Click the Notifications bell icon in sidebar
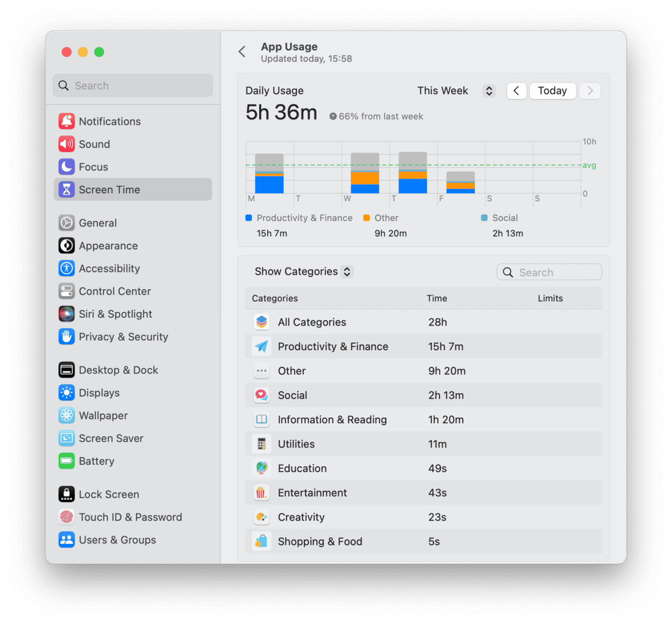 point(66,121)
